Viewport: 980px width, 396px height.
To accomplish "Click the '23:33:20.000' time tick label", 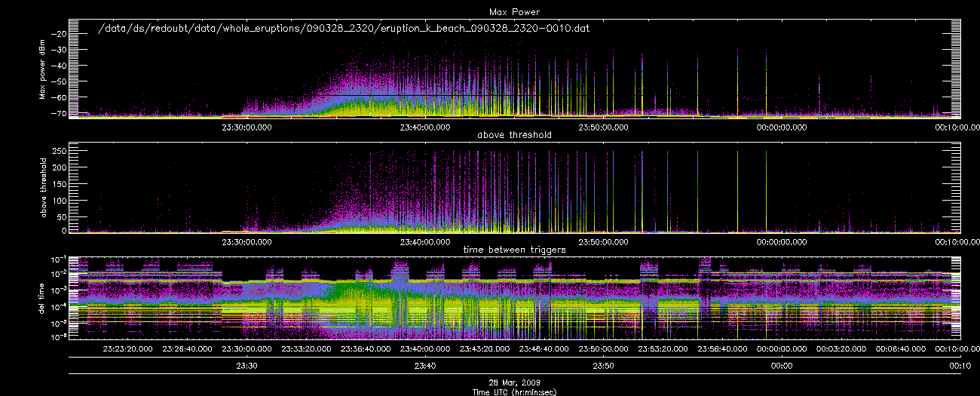I will coord(307,349).
